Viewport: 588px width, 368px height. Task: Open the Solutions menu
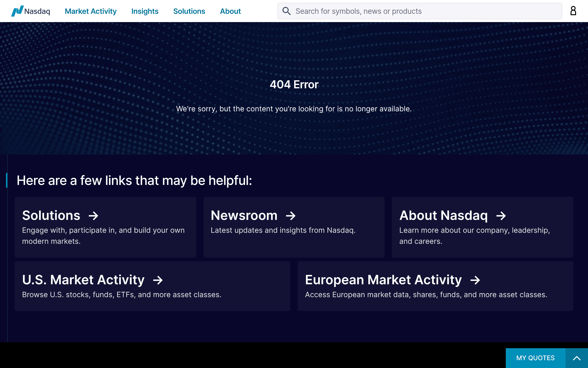click(189, 11)
